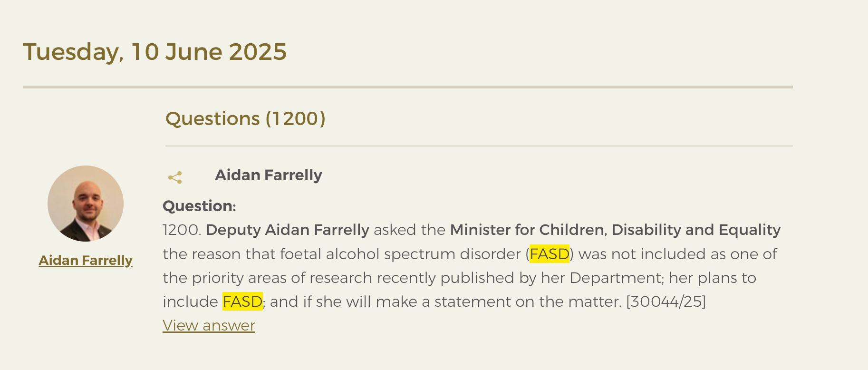Click the share icon beside Aidan Farrelly
The height and width of the screenshot is (370, 868).
point(175,178)
